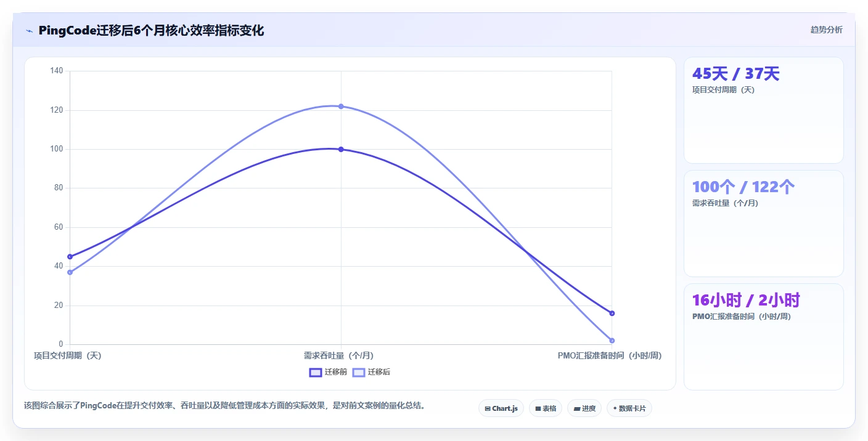The width and height of the screenshot is (868, 441).
Task: Click the 迁移前 data point at 16
Action: 612,314
